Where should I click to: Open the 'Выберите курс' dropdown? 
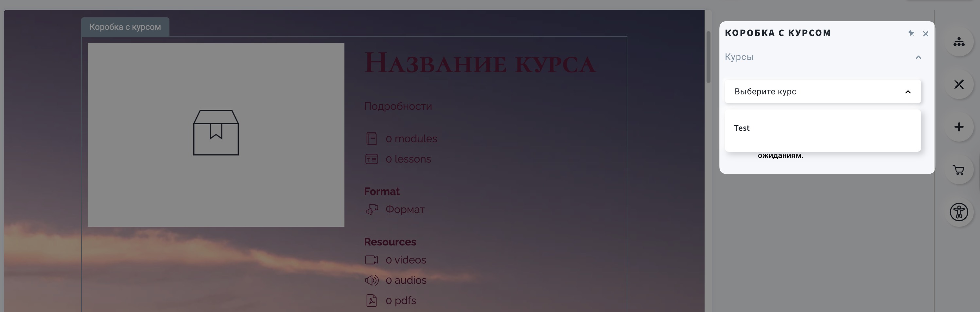point(822,91)
